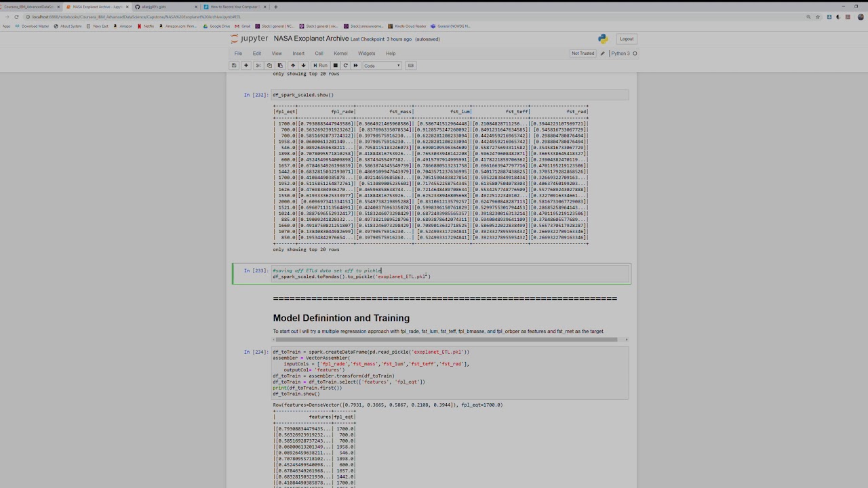This screenshot has height=488, width=868.
Task: Open the zoom magnifier icon in address bar
Action: pos(809,17)
